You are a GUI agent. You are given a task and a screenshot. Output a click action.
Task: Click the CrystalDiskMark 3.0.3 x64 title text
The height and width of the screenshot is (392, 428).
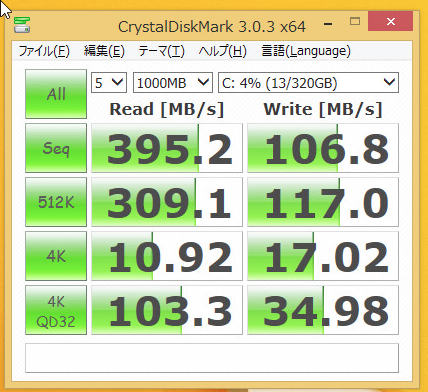pos(212,27)
